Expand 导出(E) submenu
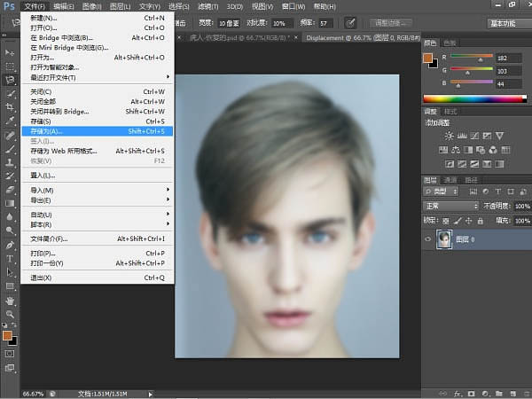Screen dimensions: 532x399 coord(98,200)
